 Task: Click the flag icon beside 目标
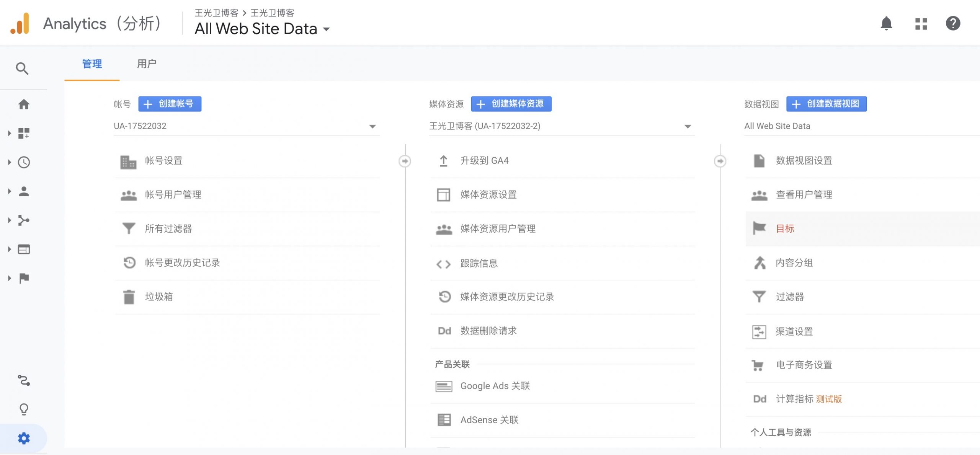tap(759, 228)
